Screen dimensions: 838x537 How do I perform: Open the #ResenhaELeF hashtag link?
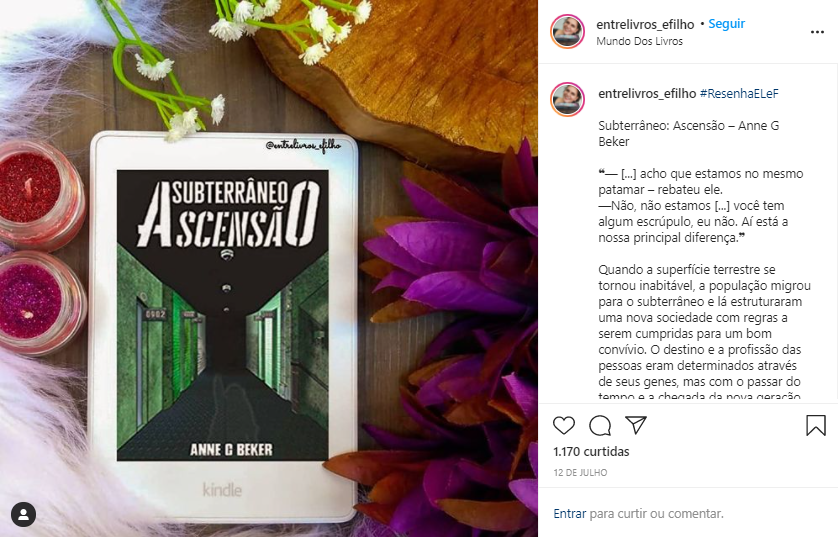739,94
